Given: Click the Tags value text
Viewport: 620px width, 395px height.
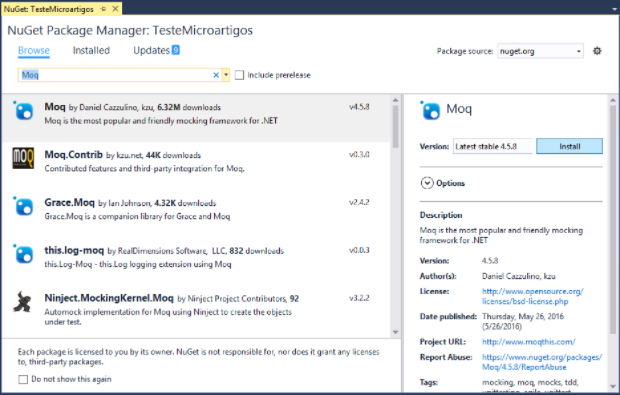Looking at the screenshot, I should tap(530, 387).
